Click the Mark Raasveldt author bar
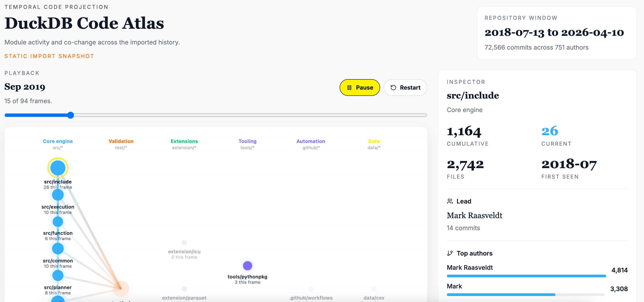 (x=526, y=276)
